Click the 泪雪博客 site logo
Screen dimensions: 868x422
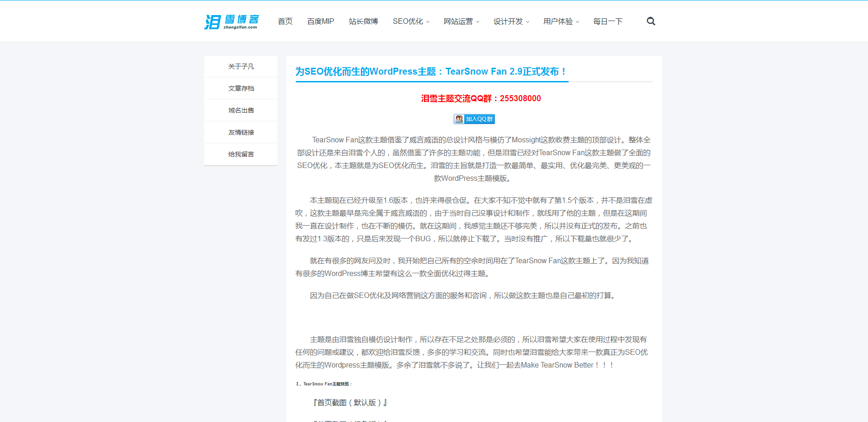tap(232, 22)
